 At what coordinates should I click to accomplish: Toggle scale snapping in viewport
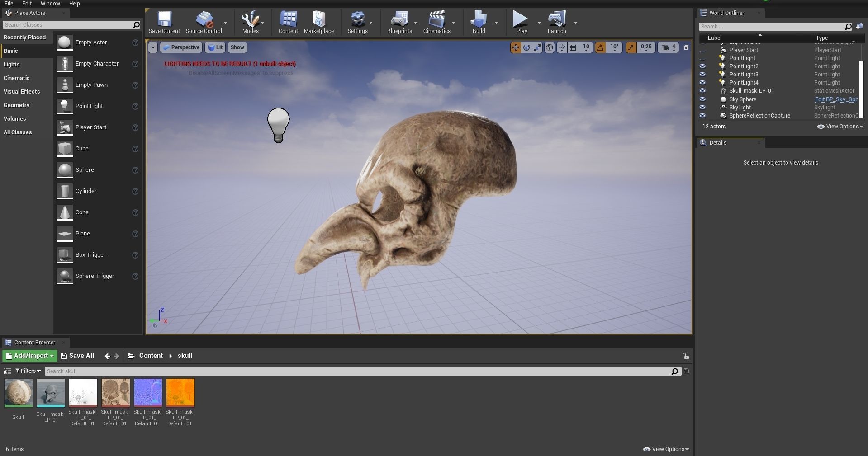click(x=631, y=47)
